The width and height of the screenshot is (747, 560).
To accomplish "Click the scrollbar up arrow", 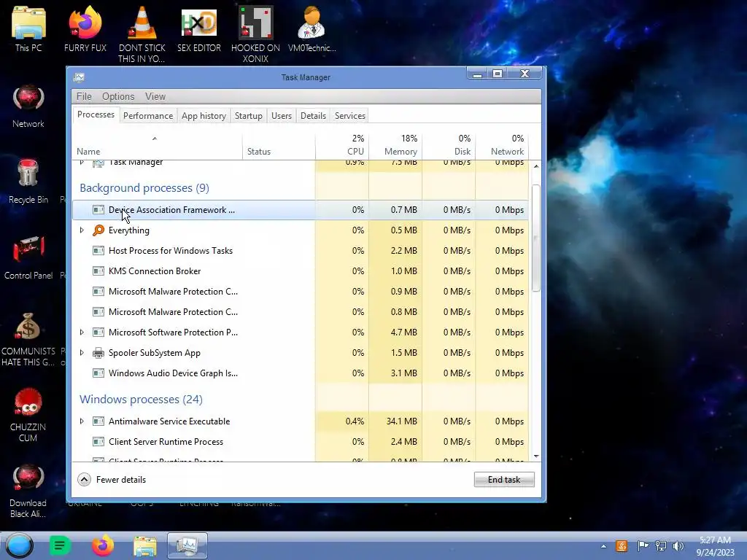I will (x=536, y=166).
